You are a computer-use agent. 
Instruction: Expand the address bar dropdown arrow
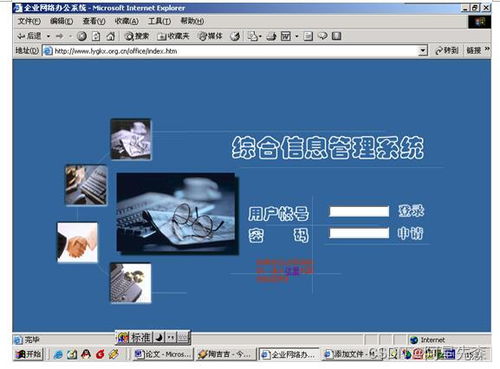click(423, 51)
